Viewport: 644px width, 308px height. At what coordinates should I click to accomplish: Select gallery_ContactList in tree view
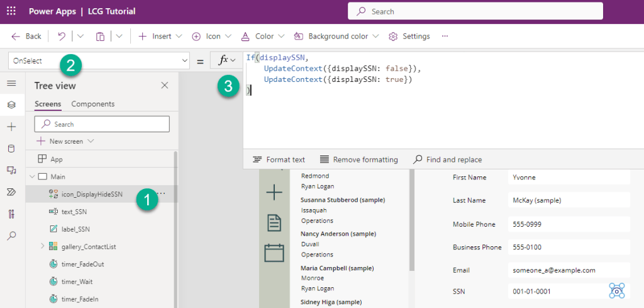point(88,247)
